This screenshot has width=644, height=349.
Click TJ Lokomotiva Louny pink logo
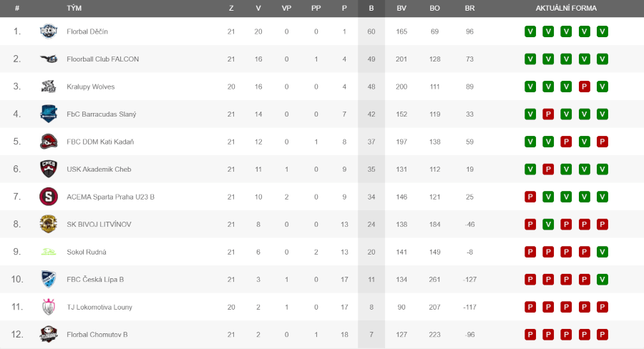49,307
